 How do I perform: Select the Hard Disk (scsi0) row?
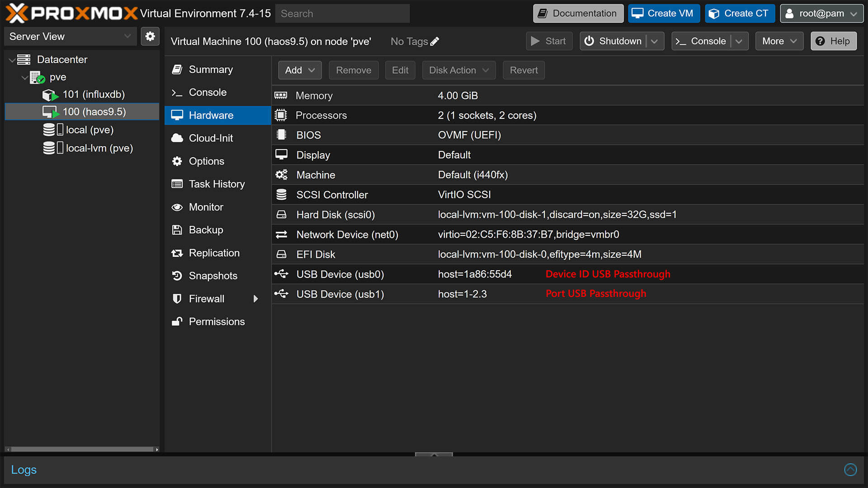(x=407, y=214)
